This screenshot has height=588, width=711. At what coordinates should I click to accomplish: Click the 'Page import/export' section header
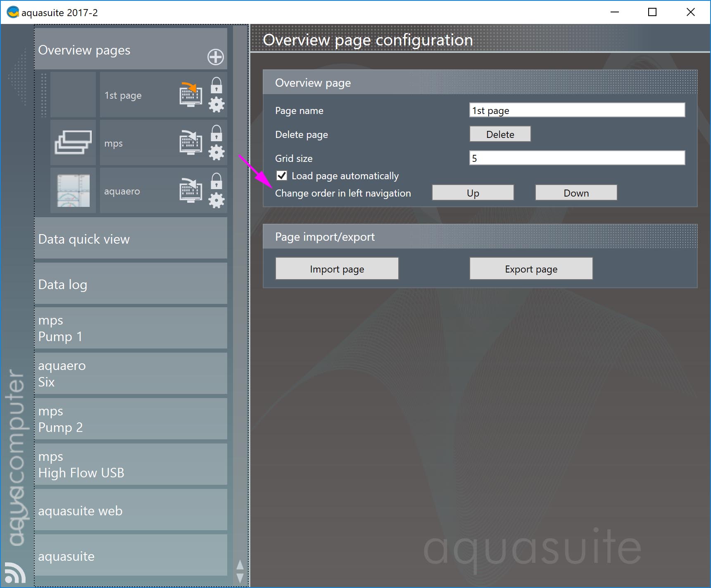click(480, 237)
